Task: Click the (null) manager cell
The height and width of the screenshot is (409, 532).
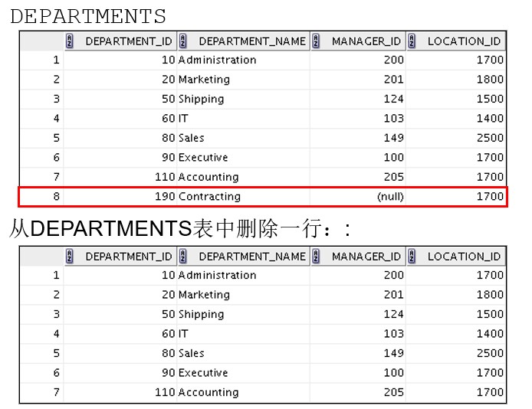Action: tap(358, 197)
